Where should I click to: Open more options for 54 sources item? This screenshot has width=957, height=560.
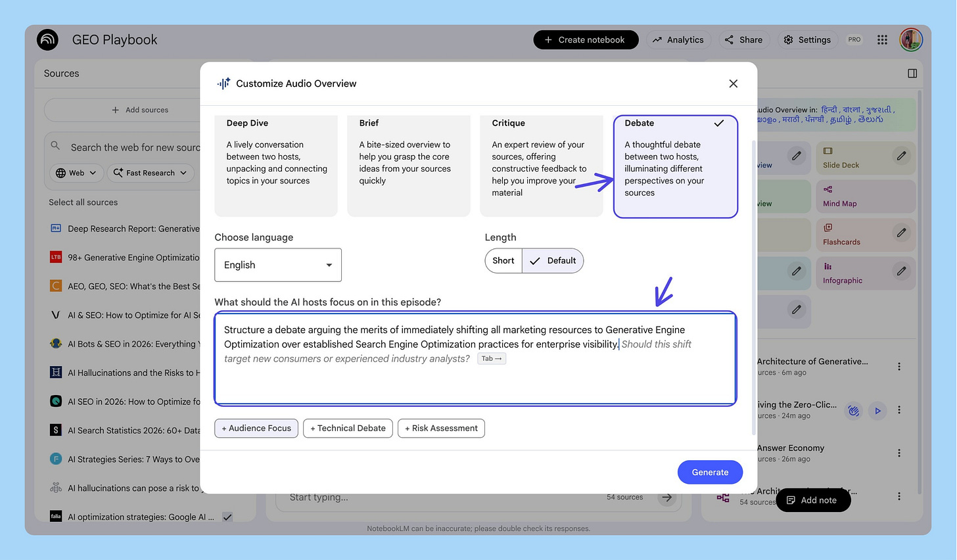tap(899, 496)
